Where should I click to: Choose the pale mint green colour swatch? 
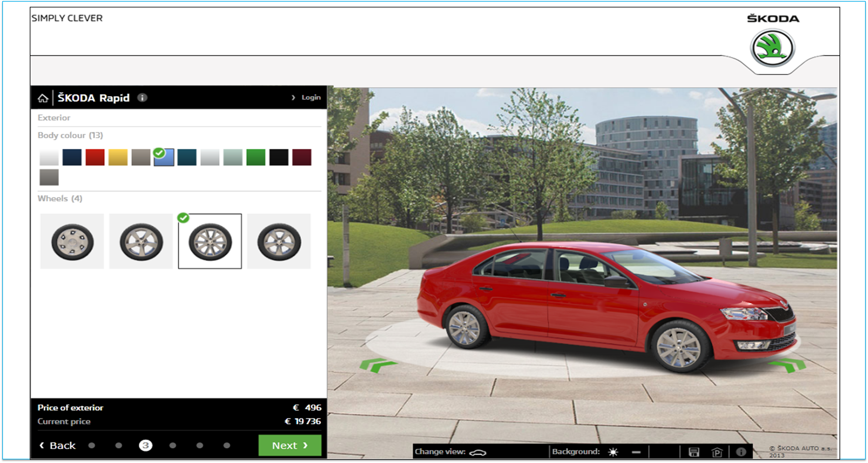[x=233, y=157]
